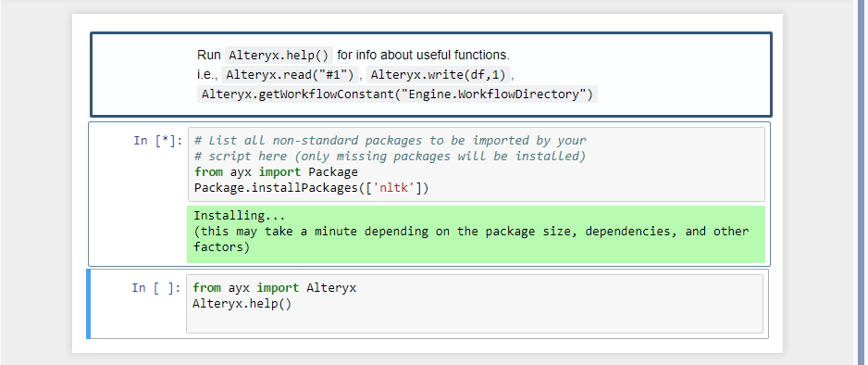Click the vertical scrollbar on the right edge
This screenshot has width=868, height=365.
(861, 182)
